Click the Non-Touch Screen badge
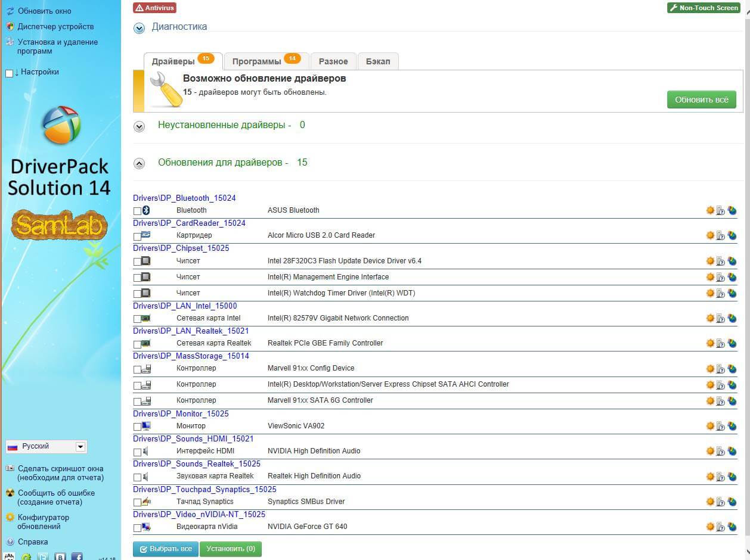The height and width of the screenshot is (560, 750). pyautogui.click(x=703, y=8)
